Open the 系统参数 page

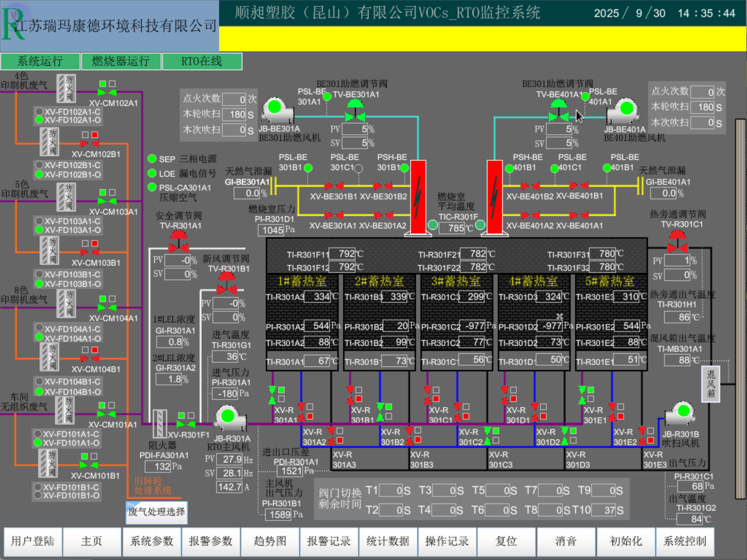click(x=151, y=542)
